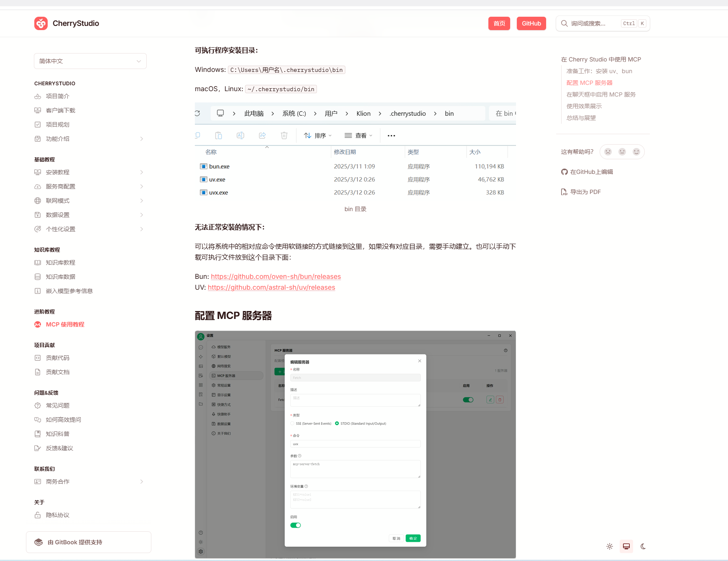Open the 嵌入模型参考信息 page
The width and height of the screenshot is (728, 561).
(69, 291)
